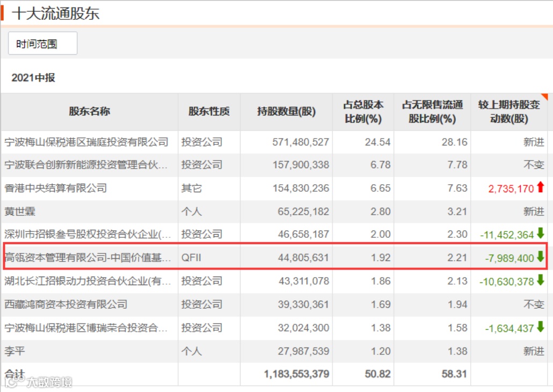Click the green down arrow beside -11,452,364

[x=540, y=233]
